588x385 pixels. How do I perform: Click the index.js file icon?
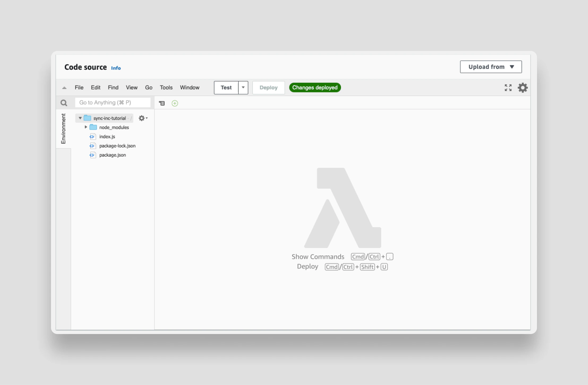(92, 137)
